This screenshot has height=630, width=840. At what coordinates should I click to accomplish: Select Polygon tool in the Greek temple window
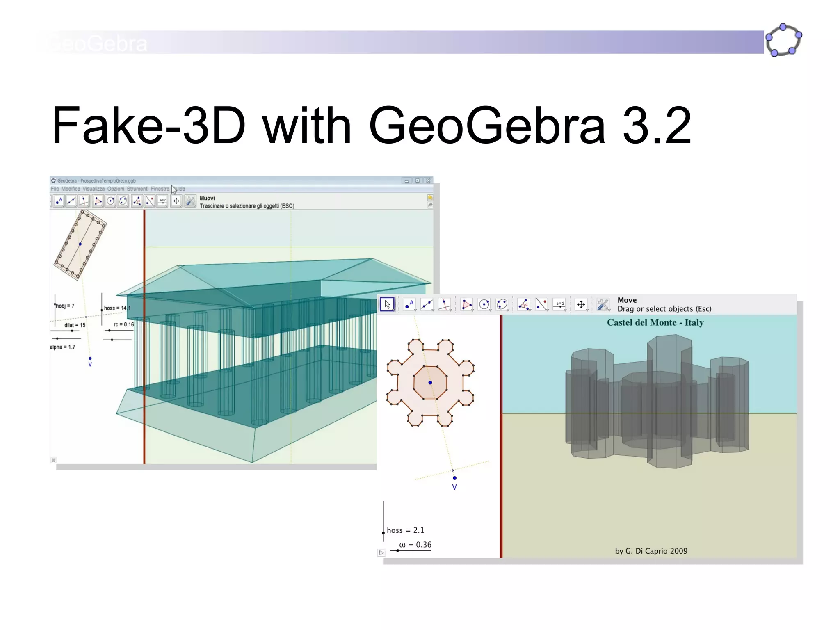(x=98, y=201)
